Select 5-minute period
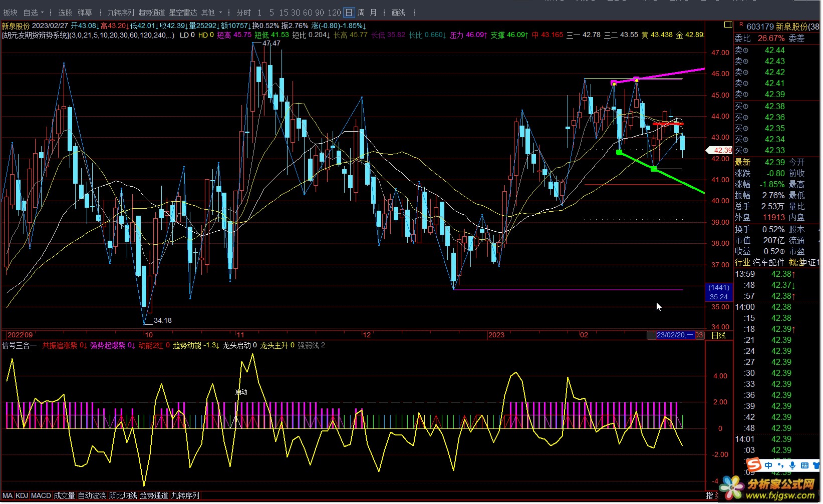 tap(271, 13)
